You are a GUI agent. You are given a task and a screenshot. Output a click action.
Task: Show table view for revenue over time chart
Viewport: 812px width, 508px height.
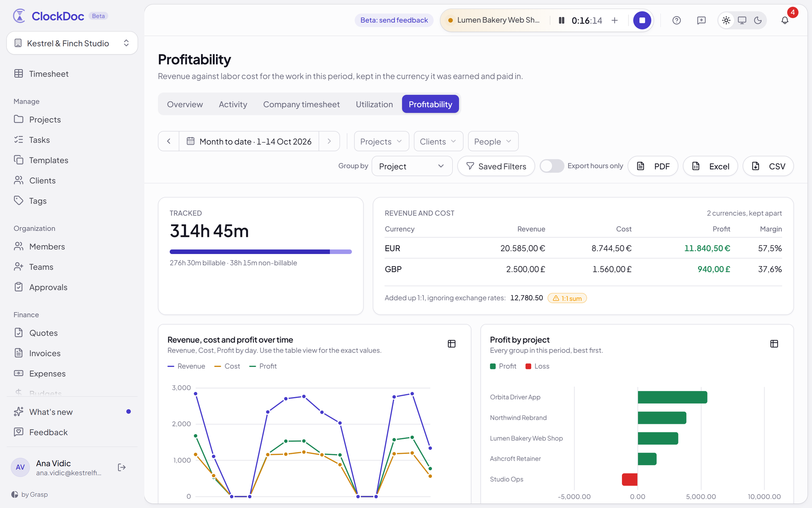(451, 344)
